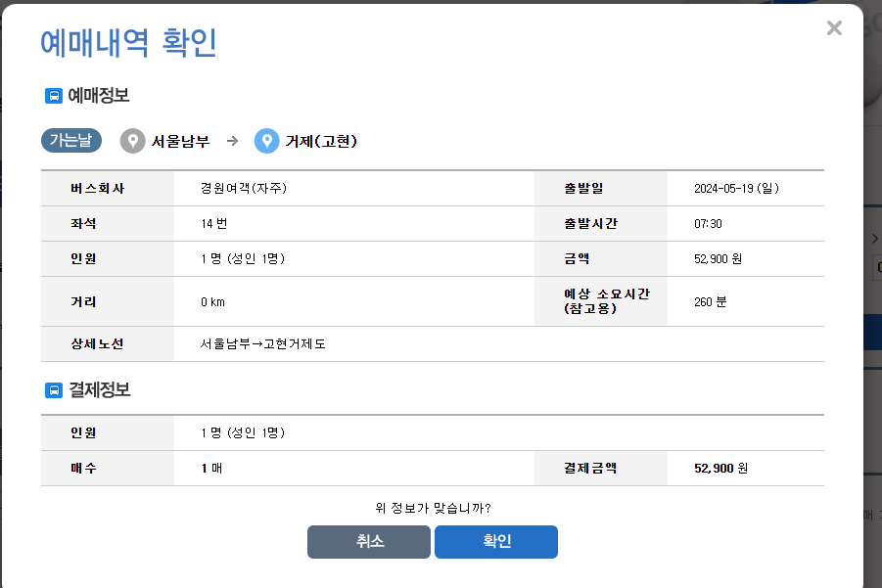
Task: Click the 거리 header cell
Action: [x=108, y=301]
